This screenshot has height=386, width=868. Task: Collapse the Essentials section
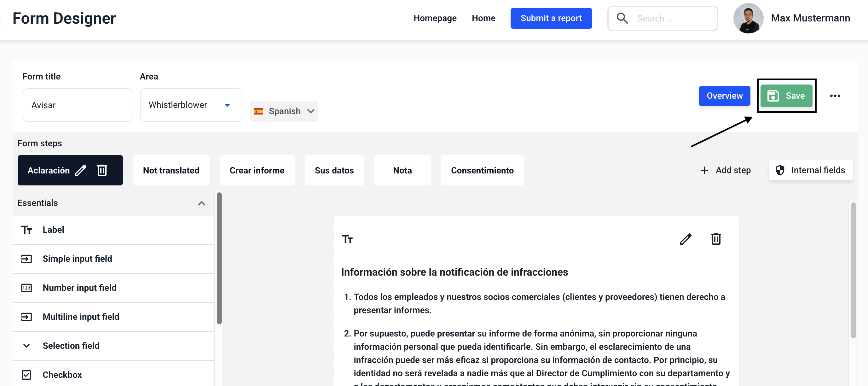coord(201,203)
